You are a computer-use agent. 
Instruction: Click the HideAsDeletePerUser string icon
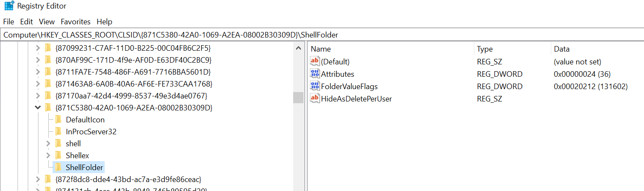pos(315,98)
